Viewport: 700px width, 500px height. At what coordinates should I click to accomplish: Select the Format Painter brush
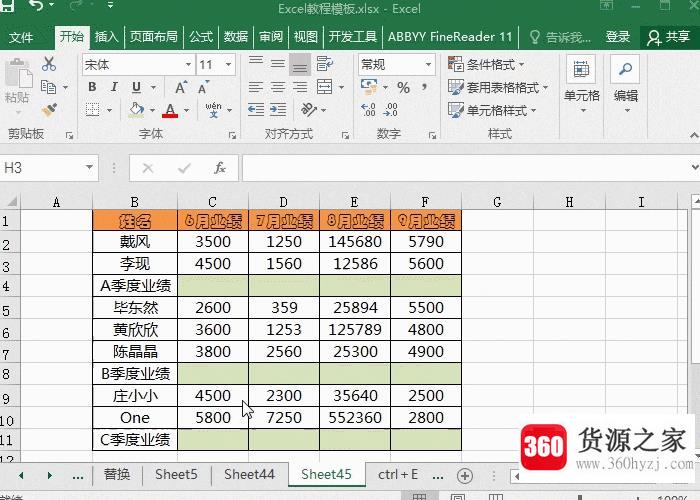pos(49,110)
